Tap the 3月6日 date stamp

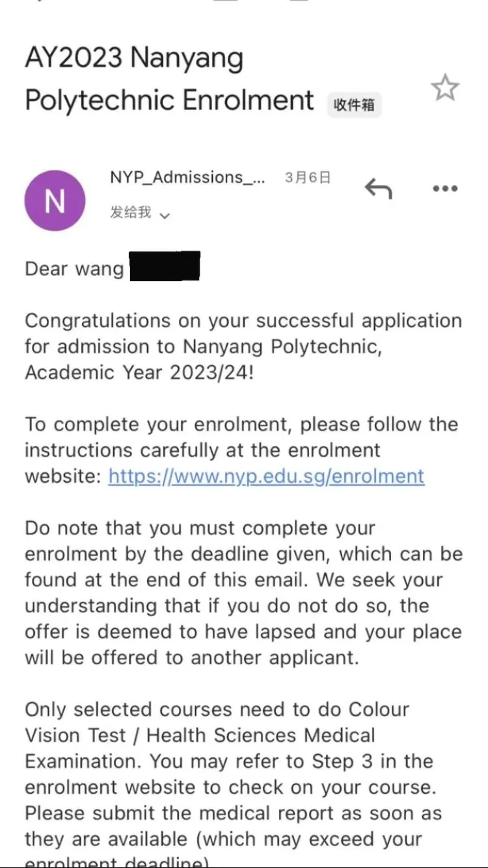(x=308, y=178)
